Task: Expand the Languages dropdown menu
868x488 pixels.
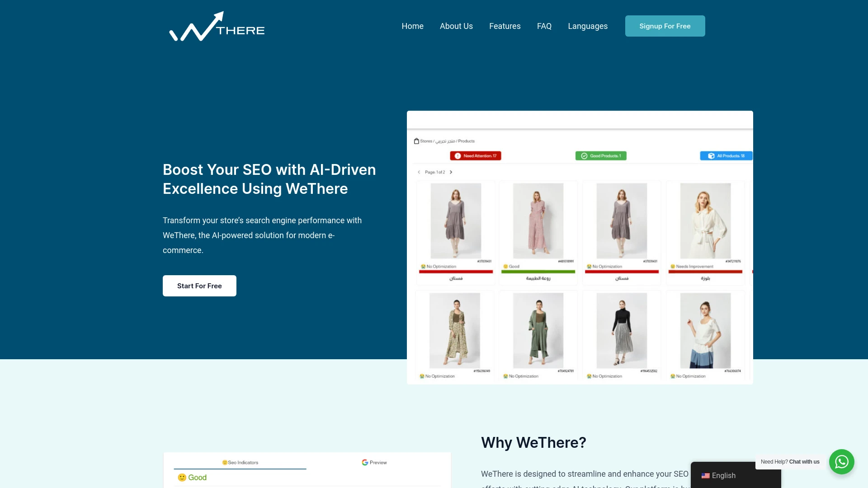Action: pyautogui.click(x=587, y=26)
